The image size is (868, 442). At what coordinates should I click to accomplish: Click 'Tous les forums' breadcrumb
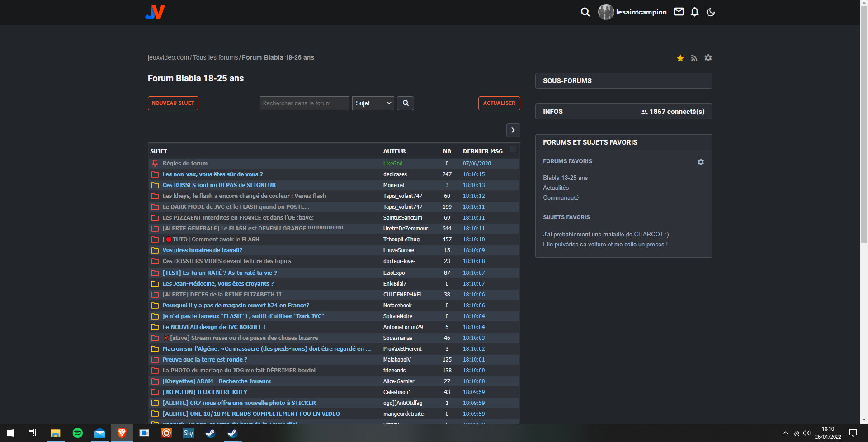[x=215, y=57]
